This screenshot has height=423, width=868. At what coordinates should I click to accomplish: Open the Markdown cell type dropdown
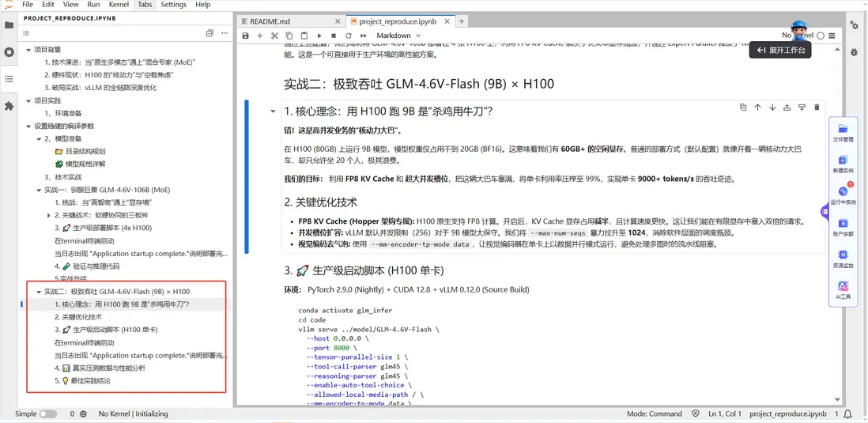[x=398, y=36]
